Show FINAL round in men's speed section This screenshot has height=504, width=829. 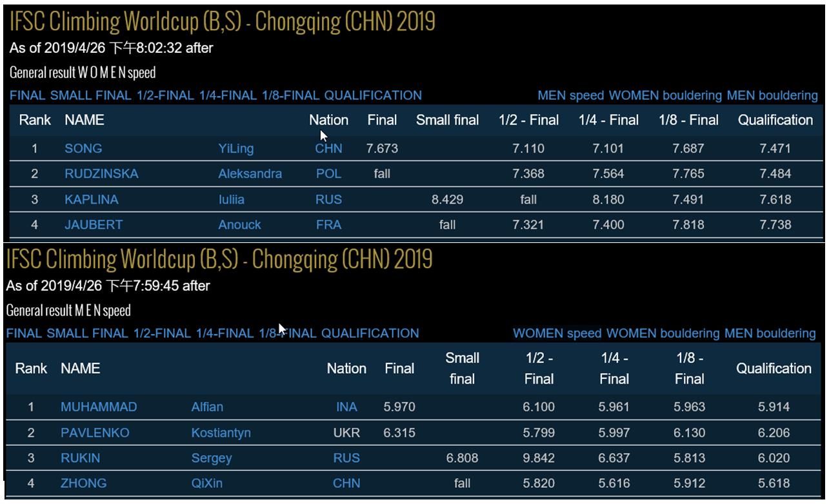pyautogui.click(x=25, y=333)
